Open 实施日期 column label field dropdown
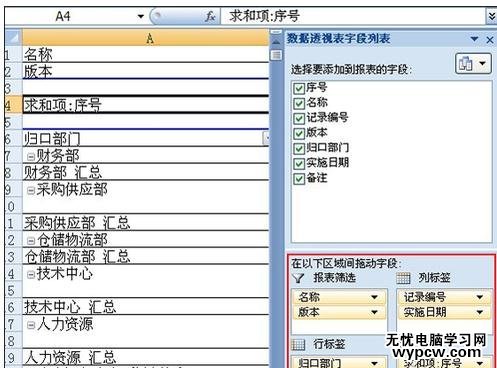497x368 pixels. (480, 312)
